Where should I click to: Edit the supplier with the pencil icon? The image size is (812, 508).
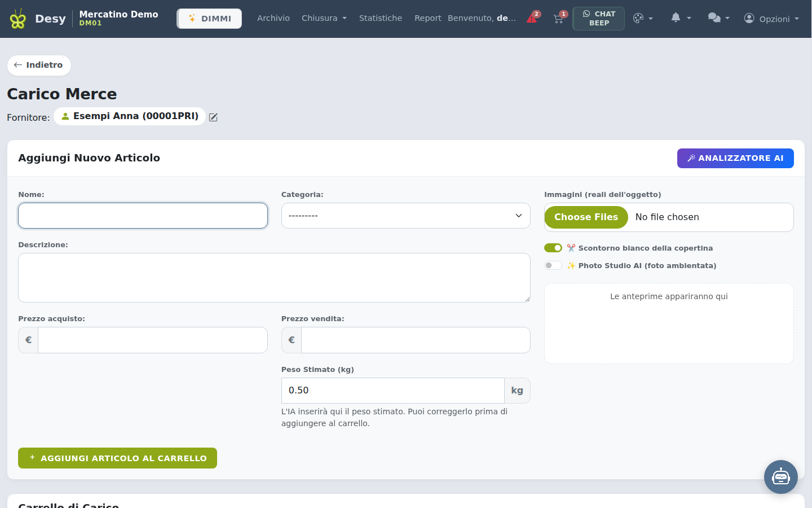pos(213,117)
